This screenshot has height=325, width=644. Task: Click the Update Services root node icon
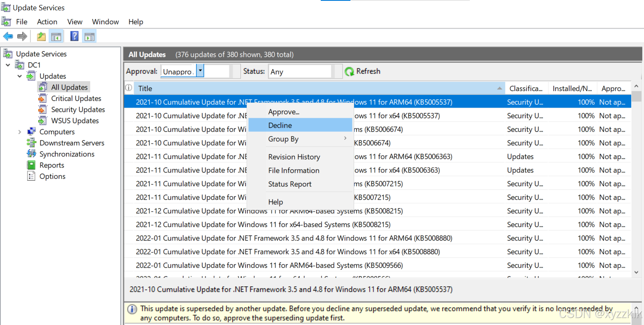pyautogui.click(x=8, y=54)
